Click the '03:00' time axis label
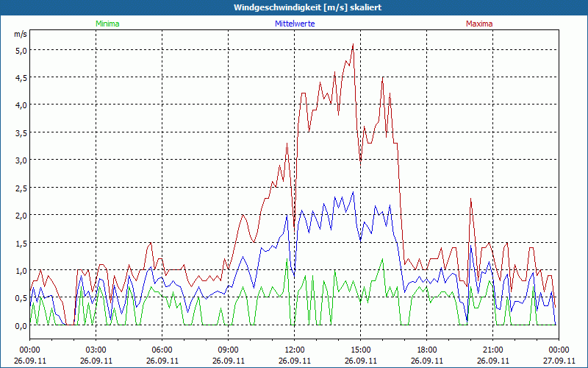588x368 pixels. pos(96,350)
